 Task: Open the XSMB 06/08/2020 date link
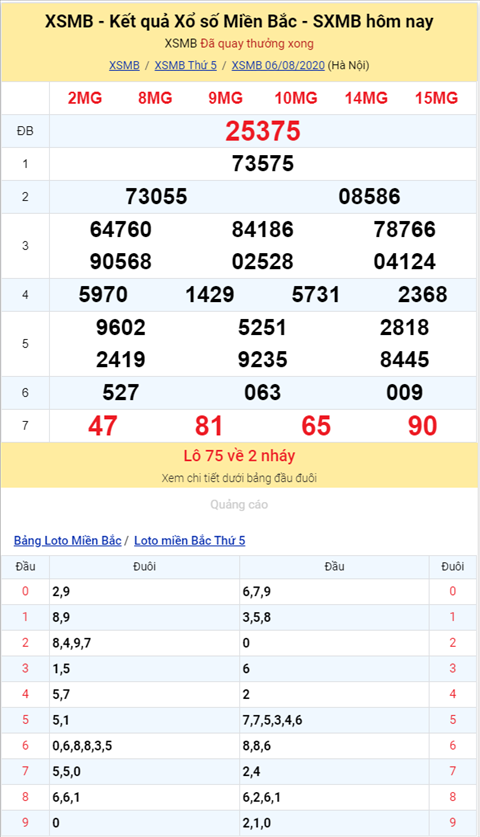tap(278, 65)
